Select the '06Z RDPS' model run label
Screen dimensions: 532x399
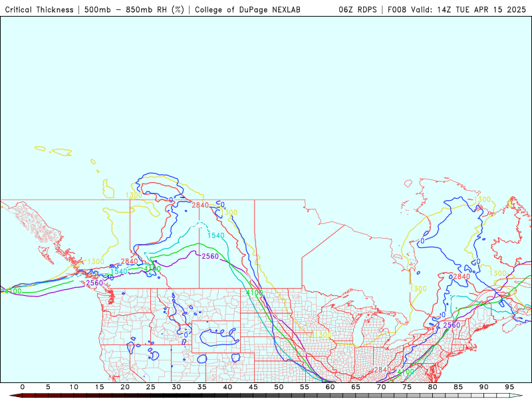(x=358, y=10)
